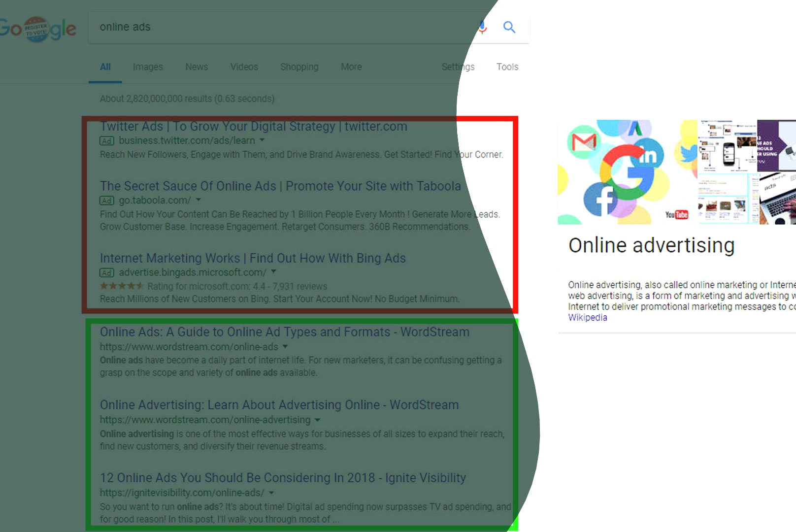The image size is (796, 532).
Task: Open the social logos collage thumbnail
Action: 628,172
